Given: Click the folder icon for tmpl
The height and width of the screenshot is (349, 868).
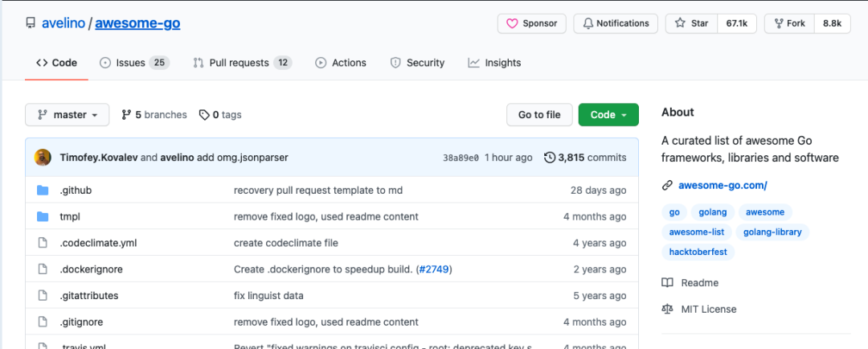Looking at the screenshot, I should pos(43,216).
